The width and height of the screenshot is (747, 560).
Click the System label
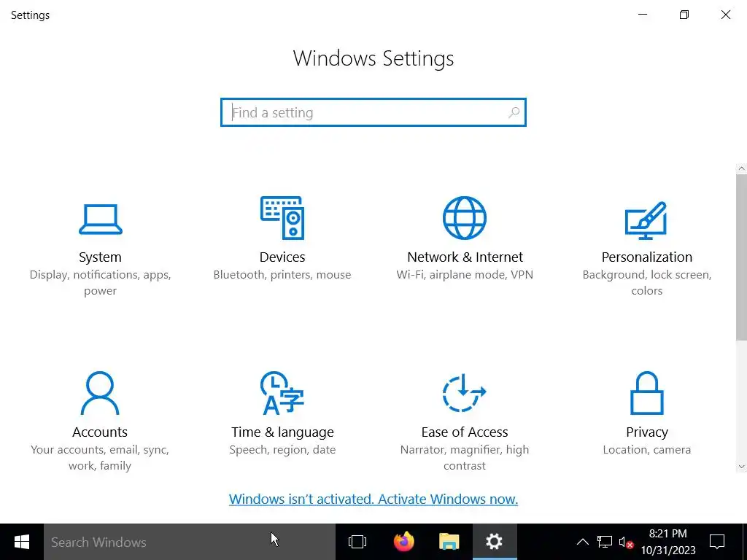100,257
